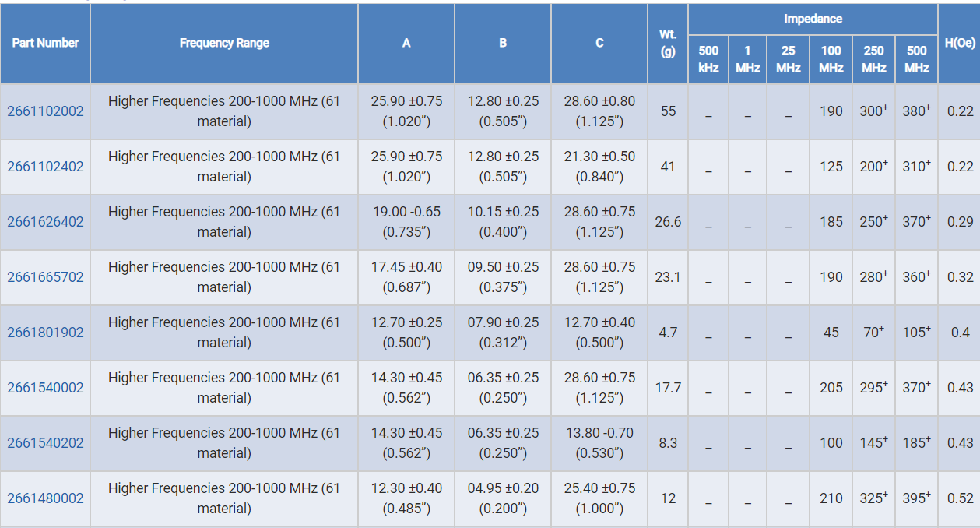
Task: Open the 2661665702 part page
Action: click(x=45, y=277)
